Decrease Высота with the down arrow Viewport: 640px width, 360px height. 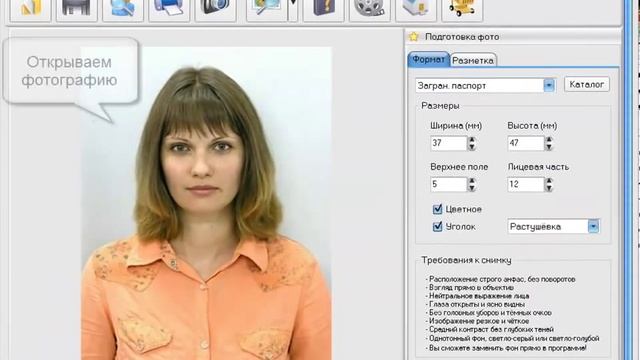(x=549, y=147)
